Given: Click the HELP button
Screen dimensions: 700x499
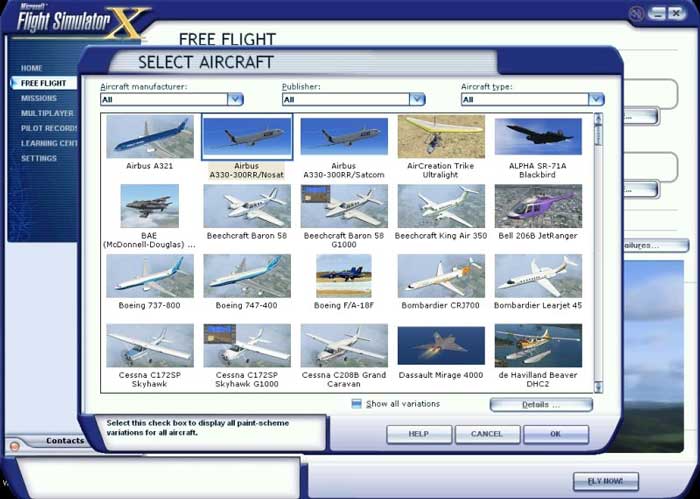Looking at the screenshot, I should [x=419, y=434].
